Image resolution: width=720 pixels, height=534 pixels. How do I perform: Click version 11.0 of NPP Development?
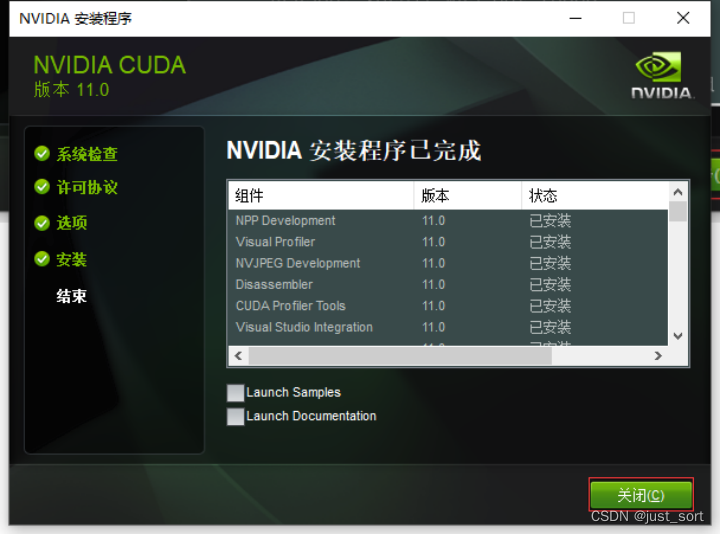pos(433,221)
